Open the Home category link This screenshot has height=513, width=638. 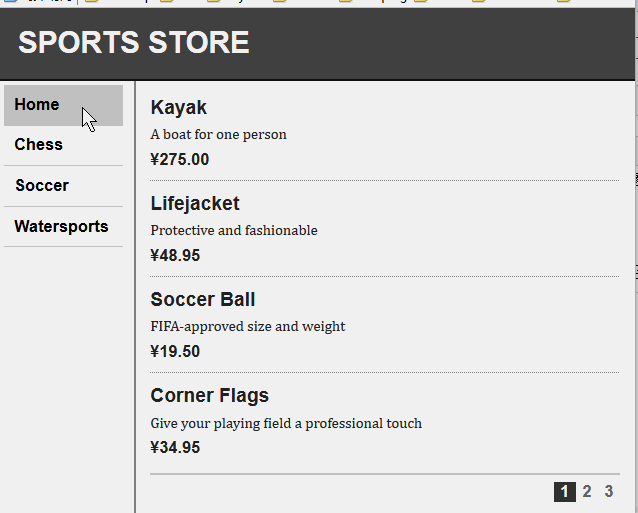pyautogui.click(x=63, y=105)
